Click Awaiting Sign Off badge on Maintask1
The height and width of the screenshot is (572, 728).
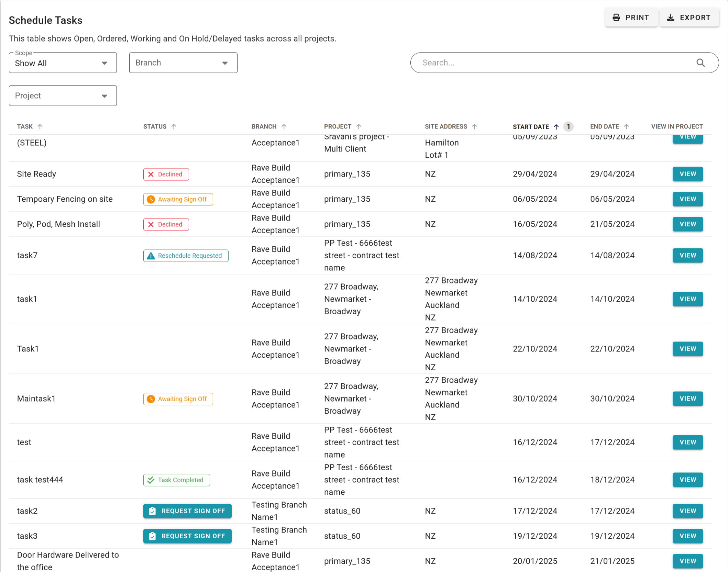click(x=178, y=399)
